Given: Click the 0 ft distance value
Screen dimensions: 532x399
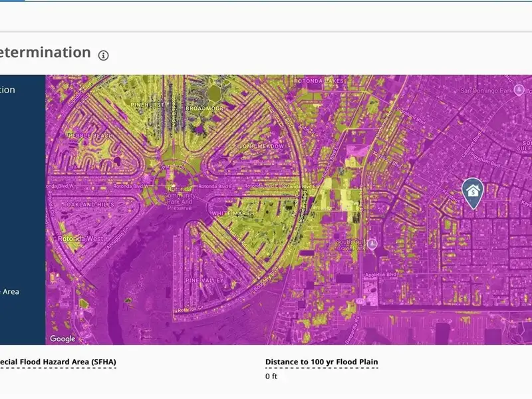Looking at the screenshot, I should point(271,377).
